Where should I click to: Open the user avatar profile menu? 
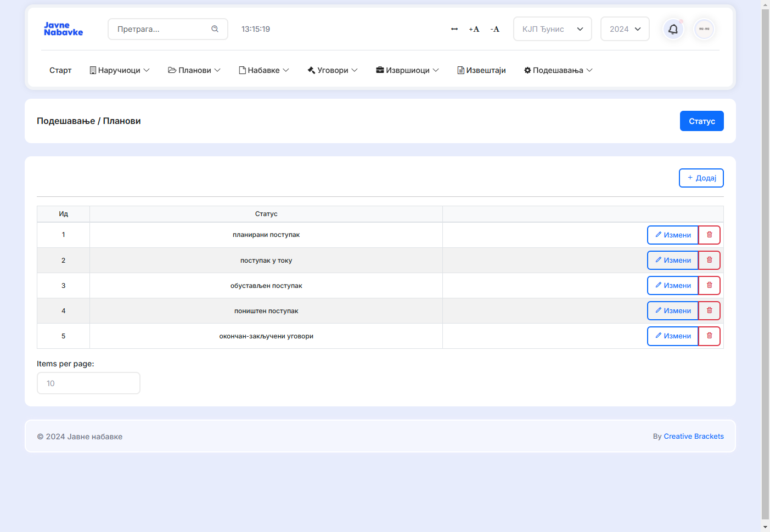coord(704,29)
